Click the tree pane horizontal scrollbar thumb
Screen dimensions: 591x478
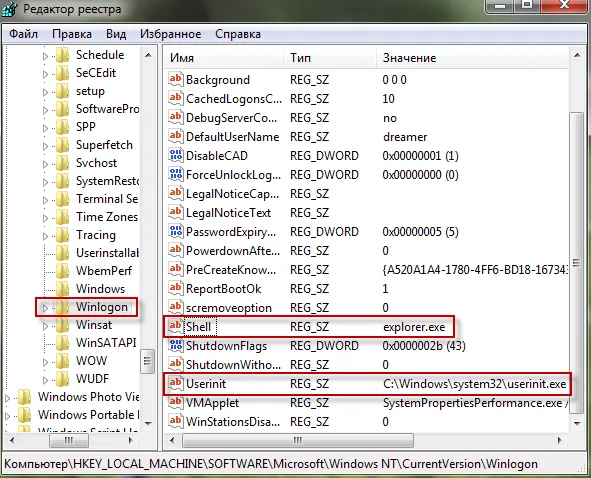69,440
